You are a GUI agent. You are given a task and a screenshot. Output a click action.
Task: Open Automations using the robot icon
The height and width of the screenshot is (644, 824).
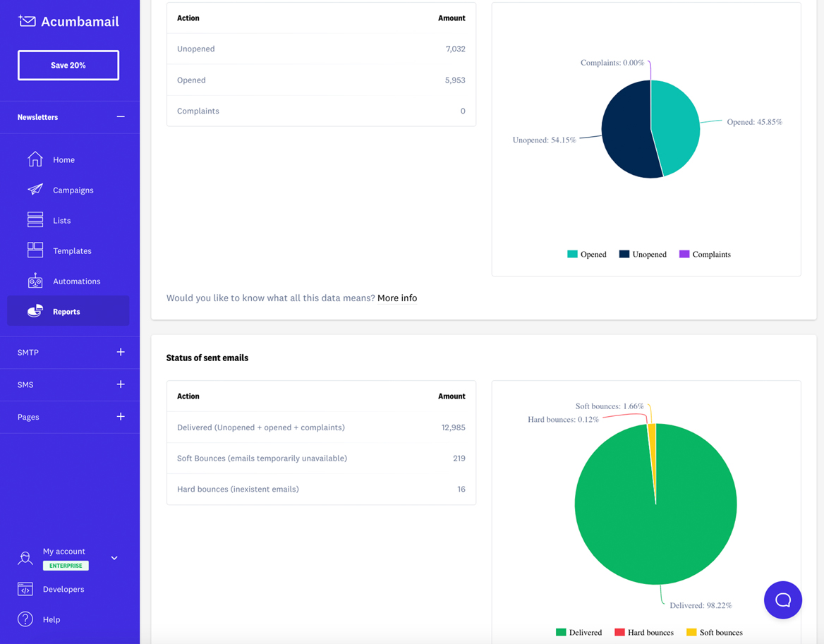tap(35, 280)
